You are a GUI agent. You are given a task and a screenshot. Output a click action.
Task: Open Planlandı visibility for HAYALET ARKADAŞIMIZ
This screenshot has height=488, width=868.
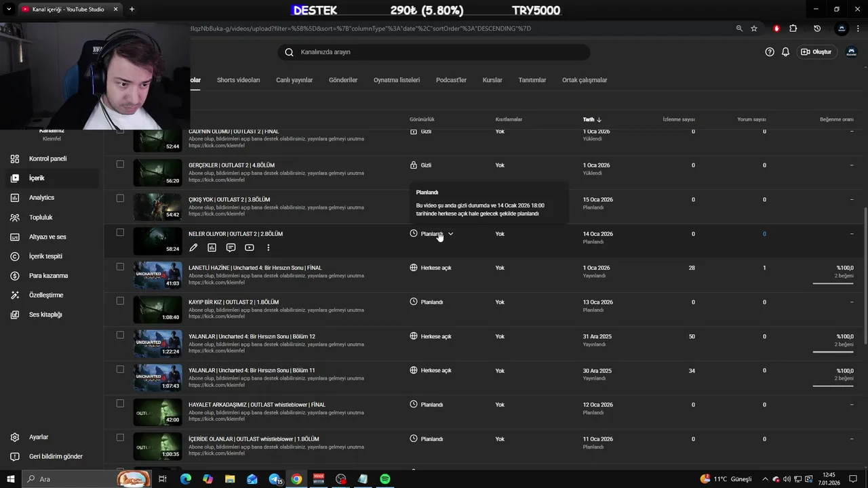click(x=427, y=405)
